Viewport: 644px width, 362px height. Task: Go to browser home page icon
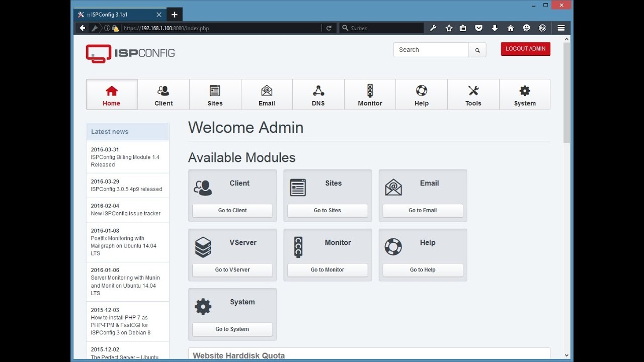tap(511, 28)
